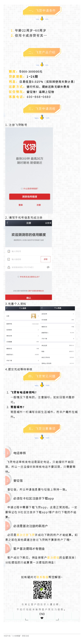Click the highlighted 联系客服 text
This screenshot has width=84, height=644.
42,577
